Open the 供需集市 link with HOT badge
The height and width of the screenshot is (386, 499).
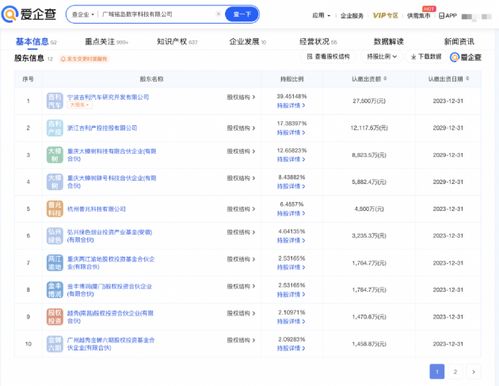419,16
